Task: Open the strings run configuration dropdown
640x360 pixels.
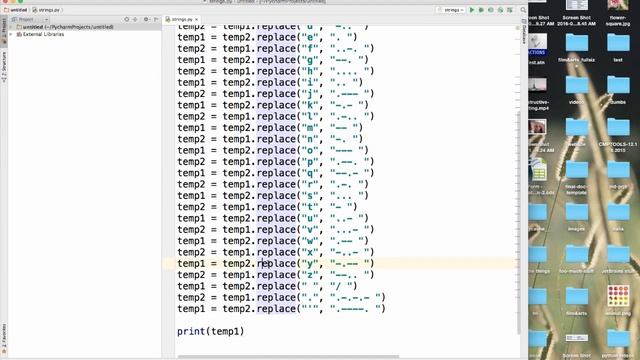Action: point(451,10)
